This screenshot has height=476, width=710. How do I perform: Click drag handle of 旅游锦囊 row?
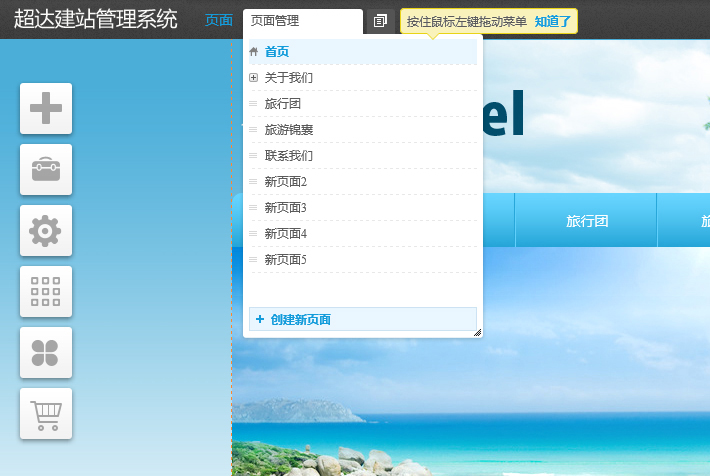click(253, 130)
